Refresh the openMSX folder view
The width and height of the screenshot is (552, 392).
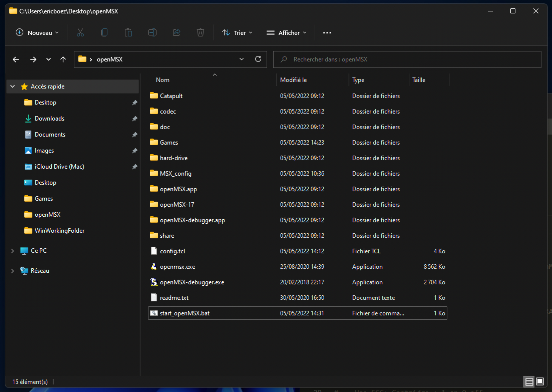[258, 59]
